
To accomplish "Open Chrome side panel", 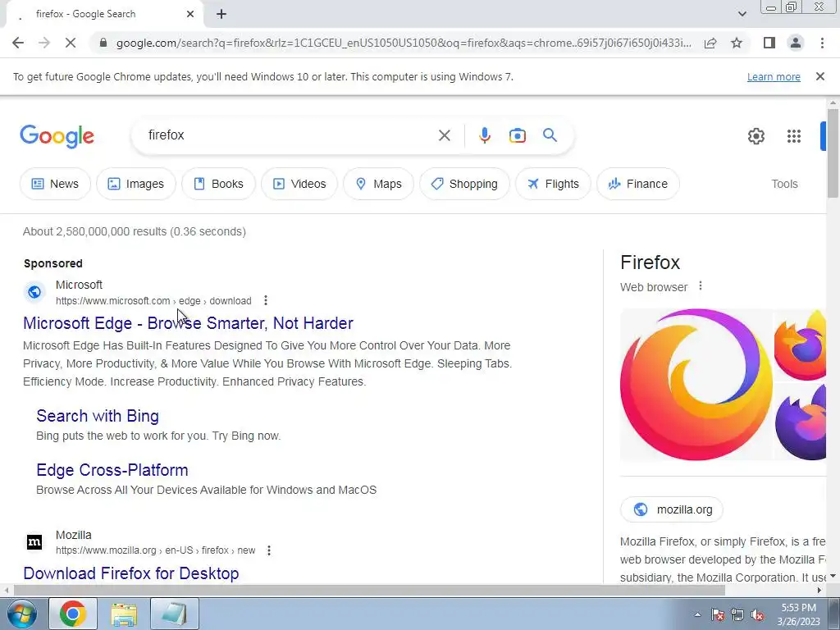I will click(769, 43).
